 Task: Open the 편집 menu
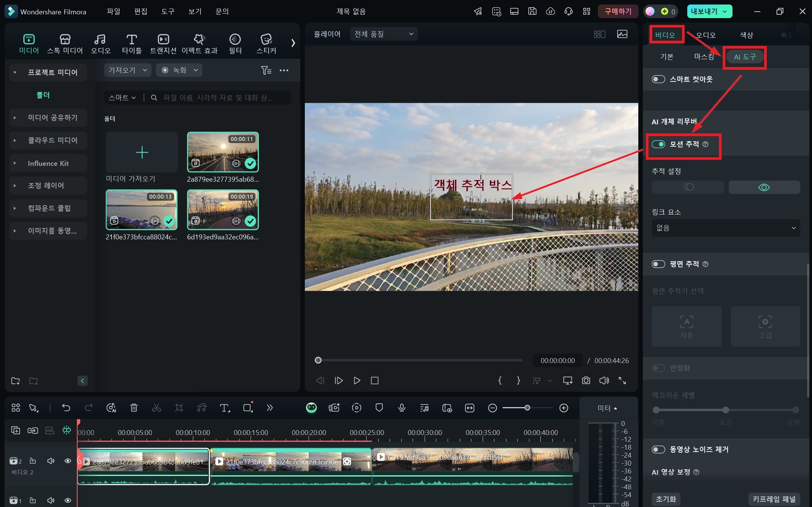[141, 11]
